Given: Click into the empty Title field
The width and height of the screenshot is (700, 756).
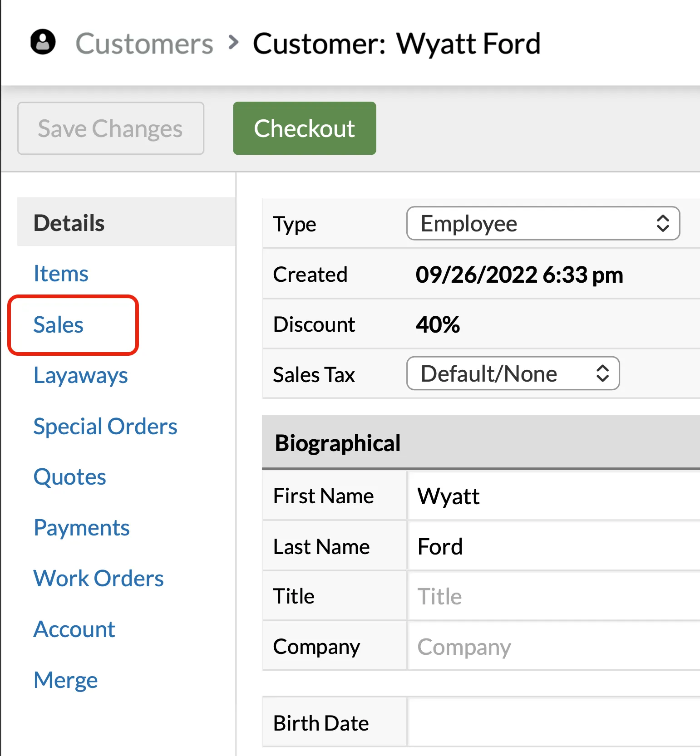Looking at the screenshot, I should point(554,596).
